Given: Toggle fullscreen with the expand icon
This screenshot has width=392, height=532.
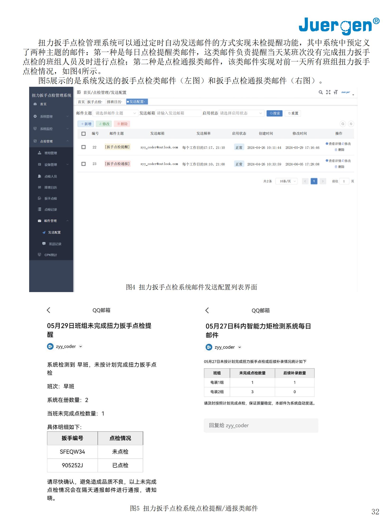Looking at the screenshot, I should (328, 92).
